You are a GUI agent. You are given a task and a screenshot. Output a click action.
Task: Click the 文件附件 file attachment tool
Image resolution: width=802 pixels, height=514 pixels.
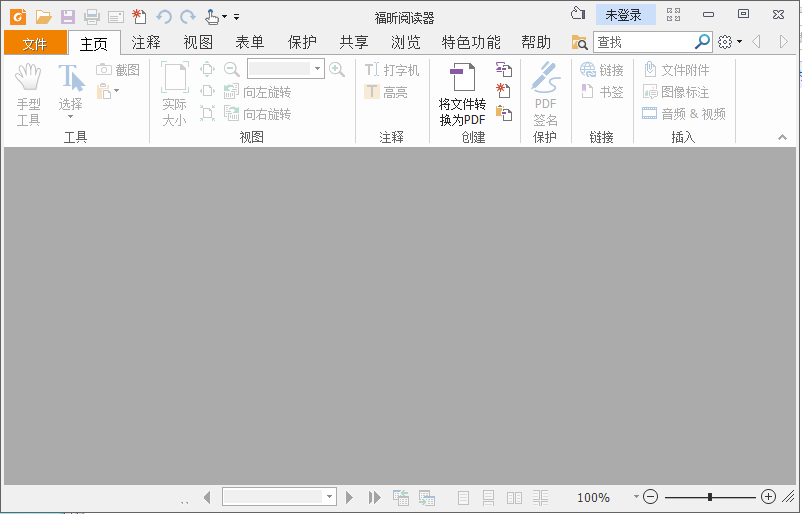tap(676, 70)
